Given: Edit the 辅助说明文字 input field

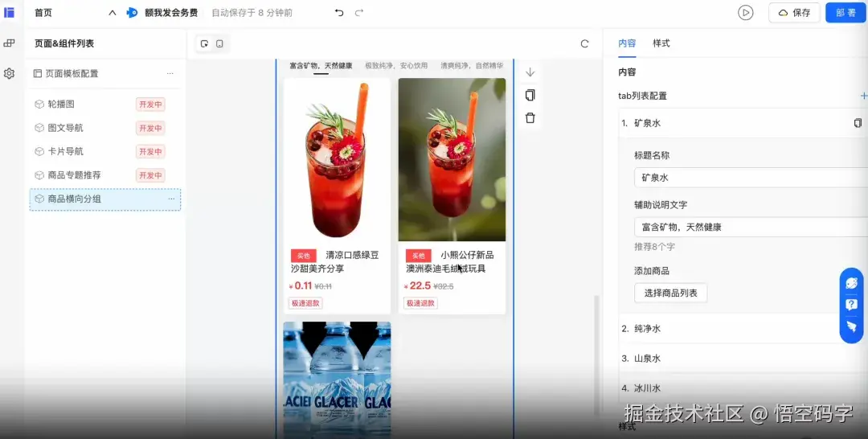Looking at the screenshot, I should tap(751, 227).
